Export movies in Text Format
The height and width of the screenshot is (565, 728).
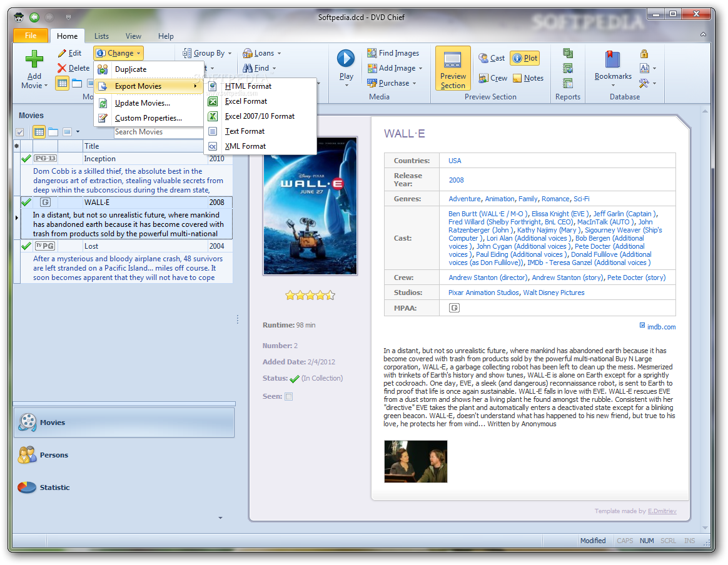click(260, 131)
